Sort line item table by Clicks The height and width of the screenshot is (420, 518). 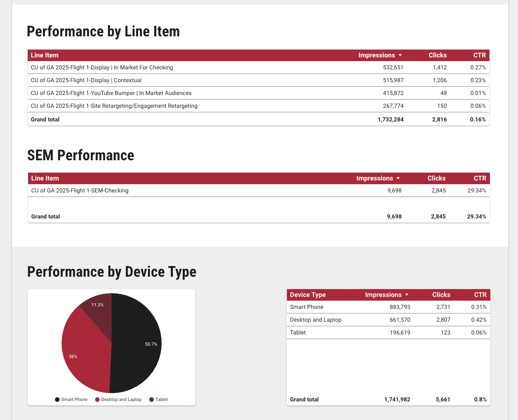pos(437,55)
